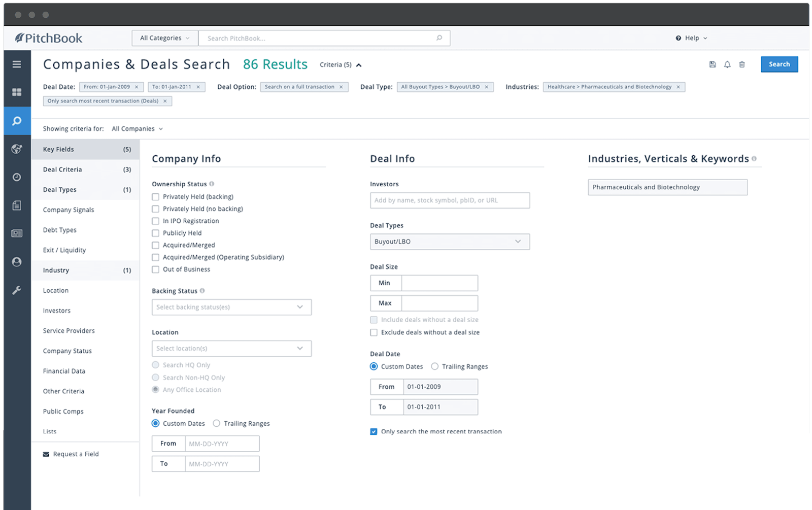Open the dashboard grid icon in sidebar

click(x=17, y=92)
